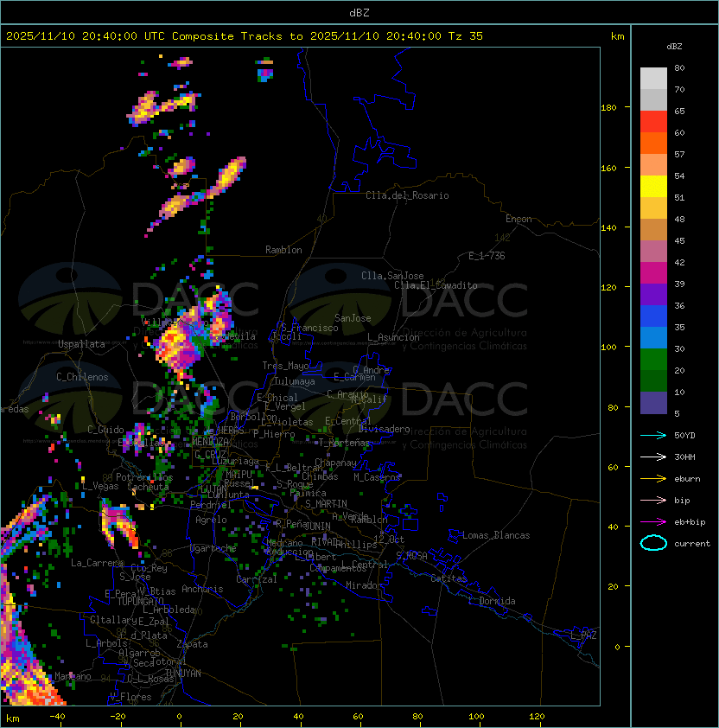Image resolution: width=719 pixels, height=728 pixels.
Task: Select the mauve pink swatch in dBZ scale
Action: 653,252
